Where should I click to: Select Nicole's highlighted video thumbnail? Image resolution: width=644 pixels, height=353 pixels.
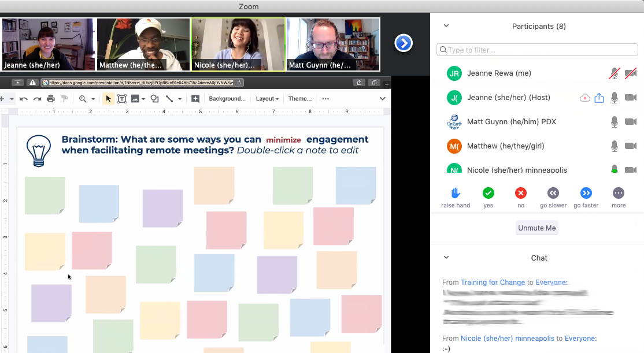(238, 44)
